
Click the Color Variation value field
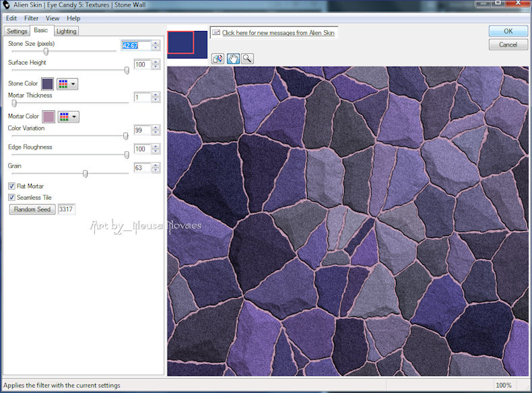click(142, 130)
